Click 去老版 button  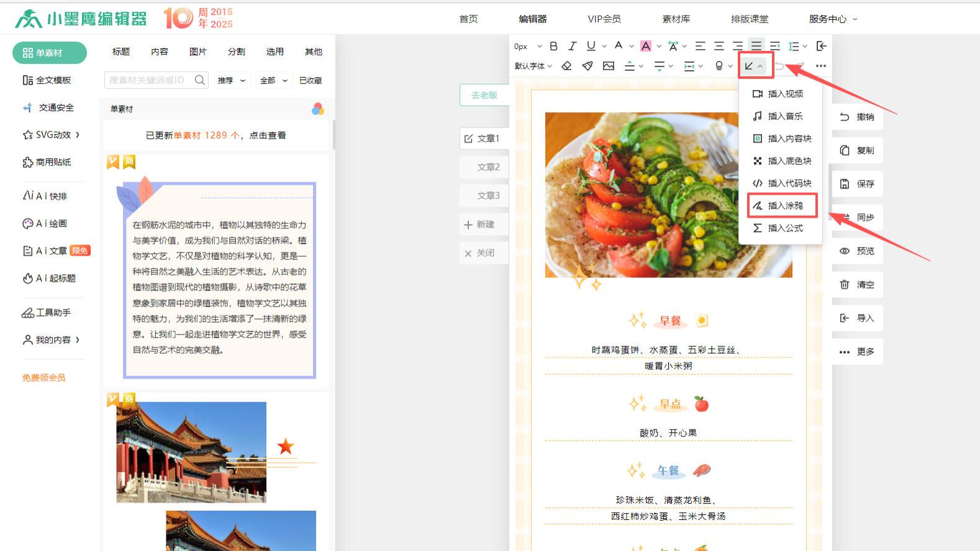tap(484, 95)
